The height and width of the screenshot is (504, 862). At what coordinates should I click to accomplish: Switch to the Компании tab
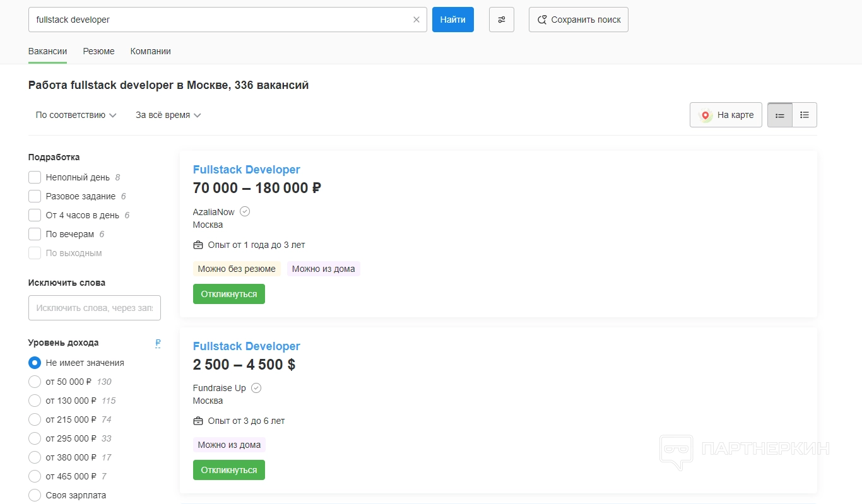tap(150, 51)
